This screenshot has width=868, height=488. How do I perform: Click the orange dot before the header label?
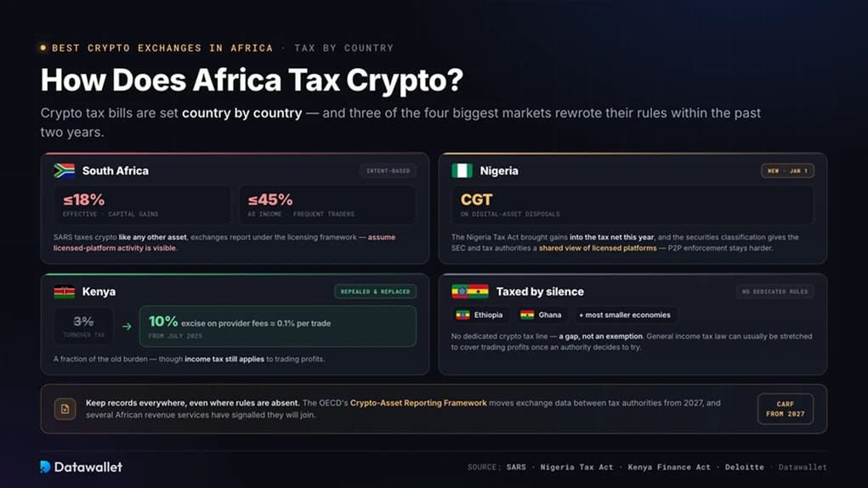[43, 48]
